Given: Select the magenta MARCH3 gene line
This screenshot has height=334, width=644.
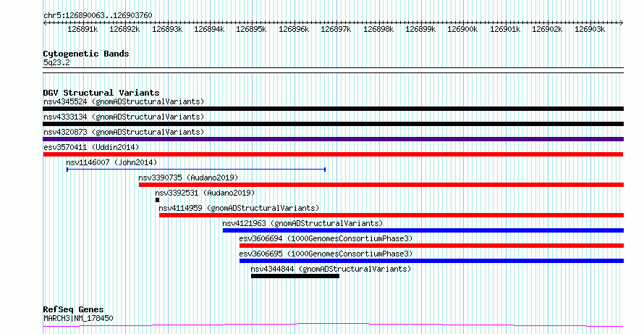Looking at the screenshot, I should 333,325.
